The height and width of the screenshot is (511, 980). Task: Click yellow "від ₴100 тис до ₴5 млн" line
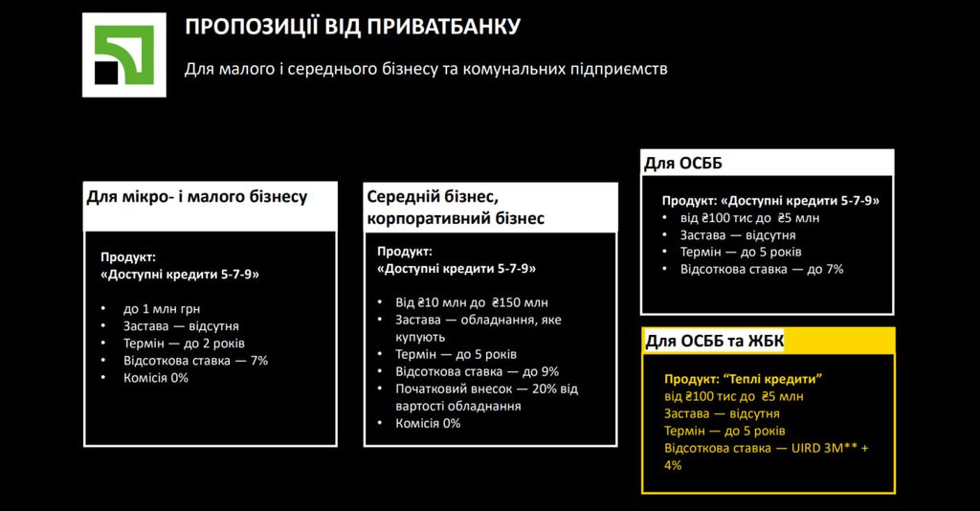(x=734, y=396)
